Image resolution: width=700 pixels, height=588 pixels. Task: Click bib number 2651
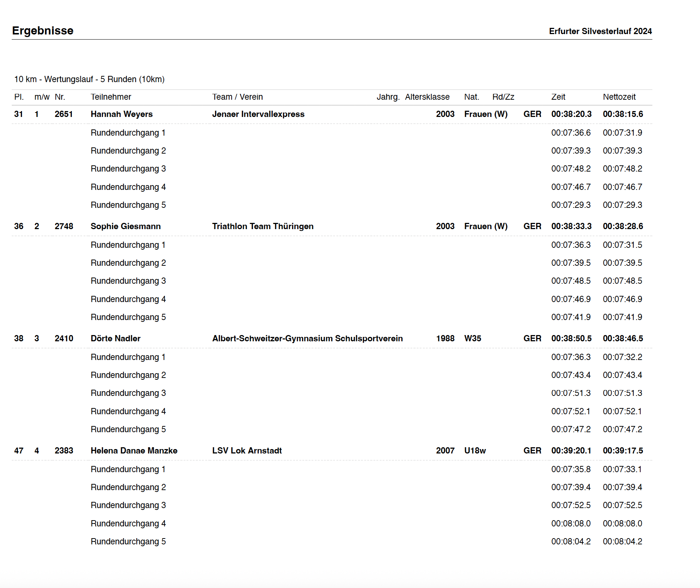tap(63, 114)
